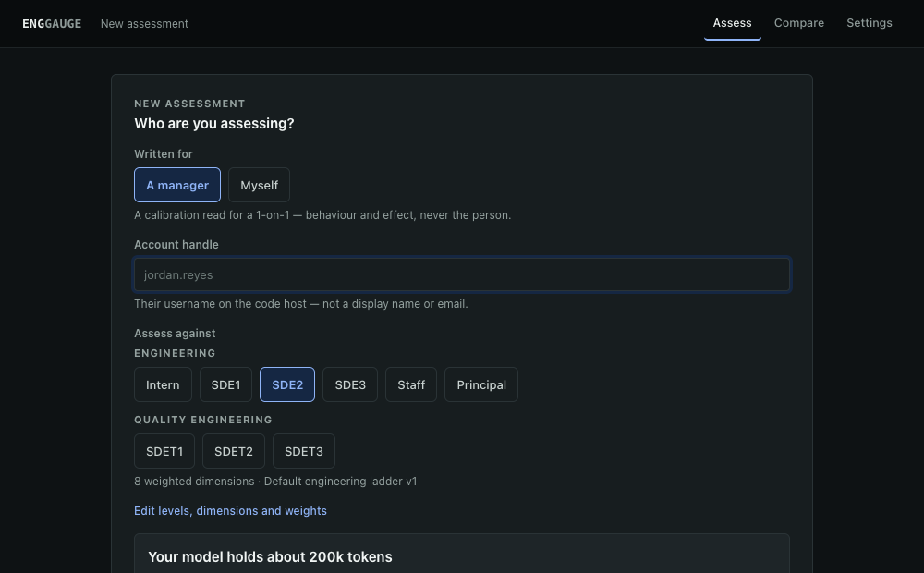
Task: Choose the Principal level
Action: click(481, 385)
